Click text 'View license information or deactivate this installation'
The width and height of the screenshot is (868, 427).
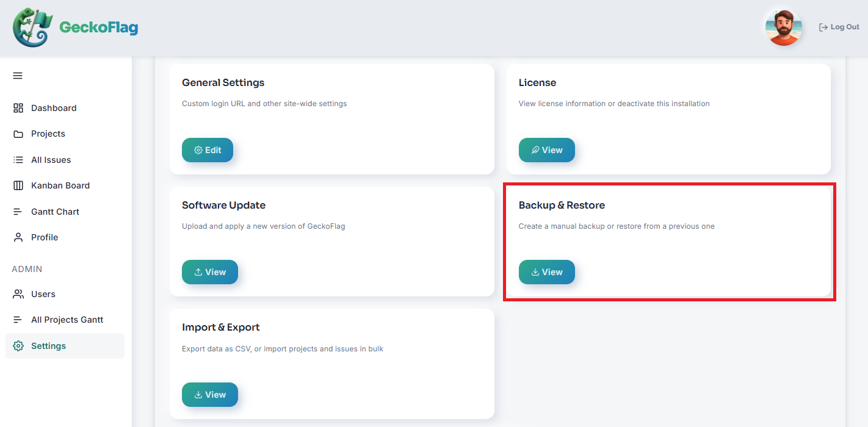(614, 104)
